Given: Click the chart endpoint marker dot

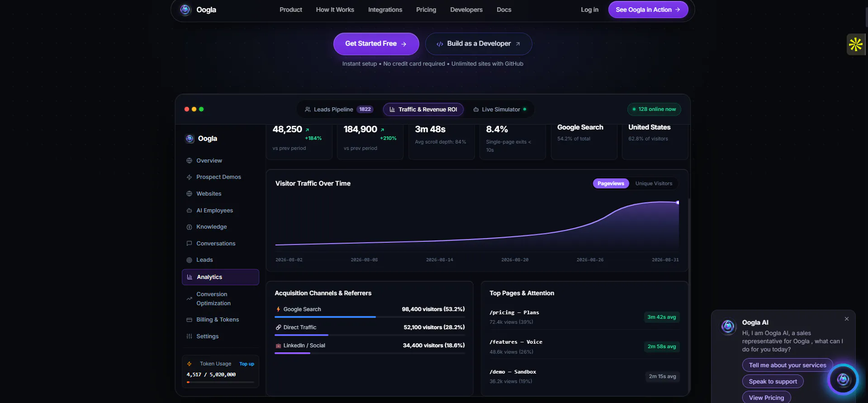Looking at the screenshot, I should (x=678, y=202).
